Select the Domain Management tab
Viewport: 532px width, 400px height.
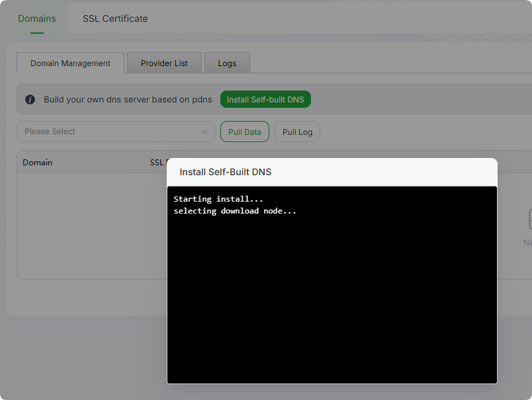70,63
